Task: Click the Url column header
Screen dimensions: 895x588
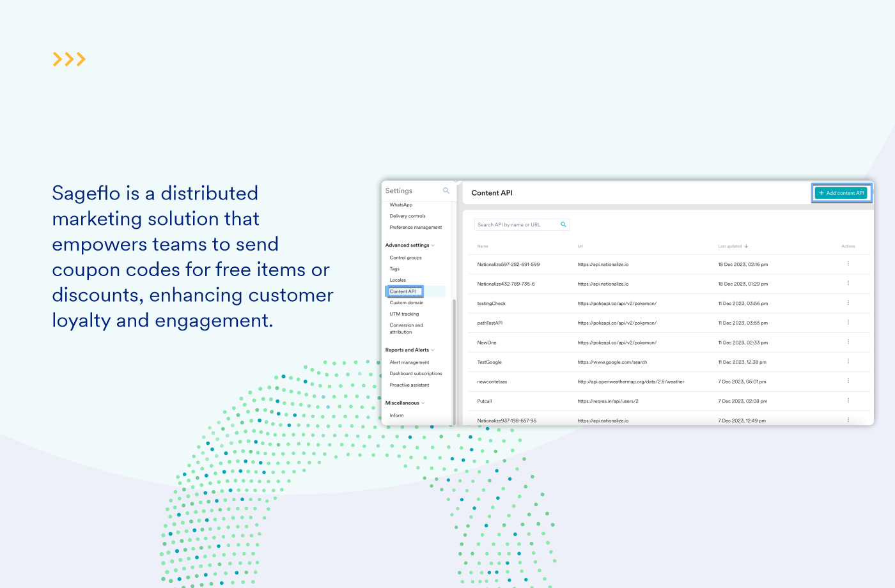Action: pos(580,246)
